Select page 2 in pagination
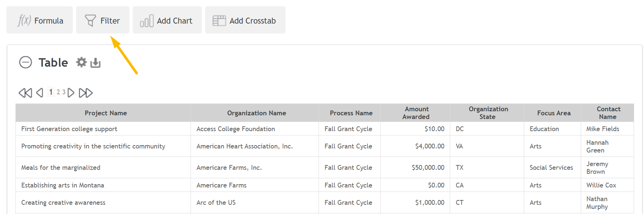This screenshot has width=644, height=214. (x=58, y=92)
